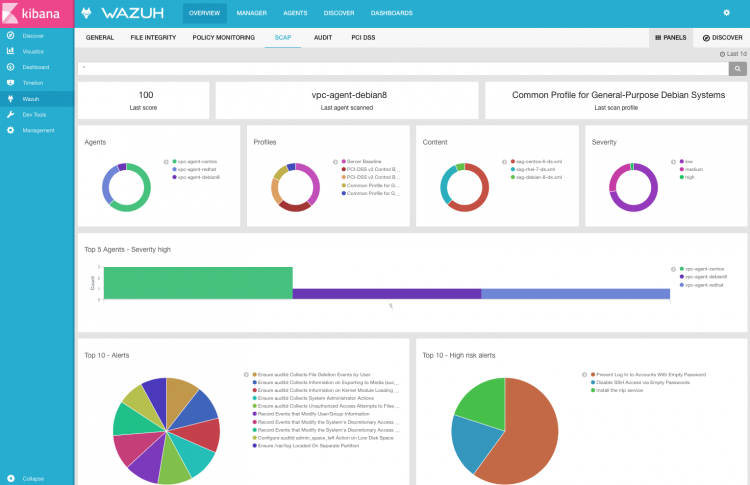This screenshot has height=485, width=750.
Task: Click vpc-agent-debian8 legend dot in Agents
Action: pos(175,177)
